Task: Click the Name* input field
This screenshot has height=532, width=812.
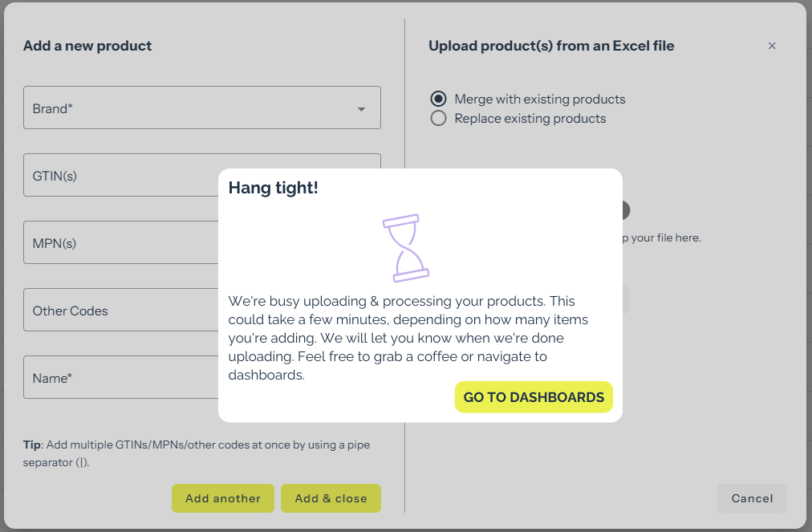Action: [x=120, y=377]
